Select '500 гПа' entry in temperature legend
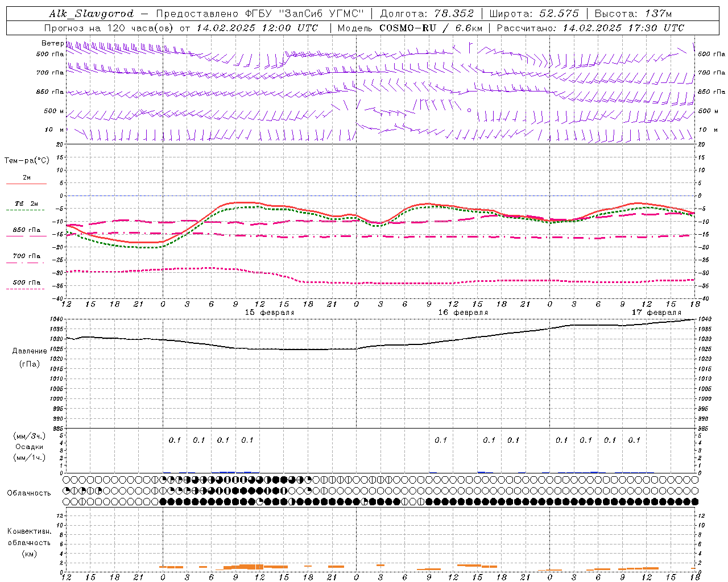This screenshot has height=582, width=728. click(x=27, y=282)
